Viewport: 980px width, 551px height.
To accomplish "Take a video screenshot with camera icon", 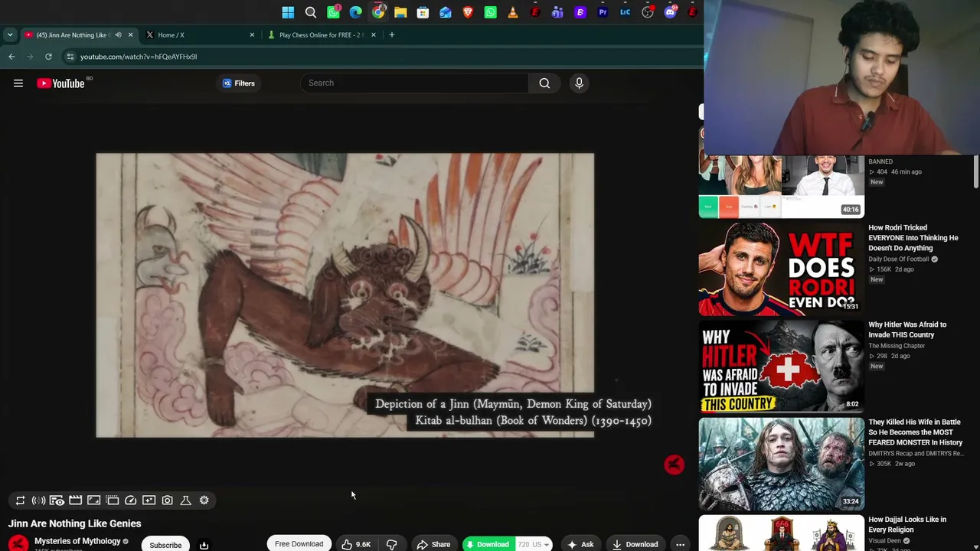I will pos(168,500).
